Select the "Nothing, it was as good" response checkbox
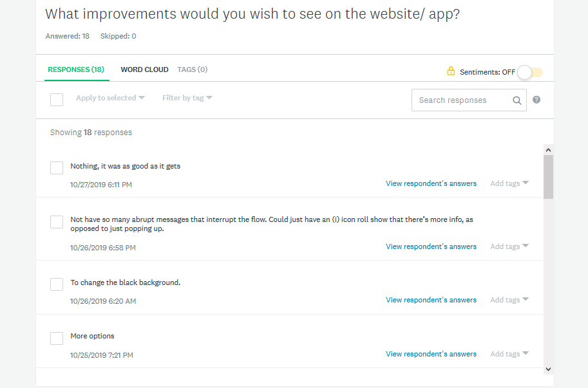The height and width of the screenshot is (388, 588). pos(57,167)
